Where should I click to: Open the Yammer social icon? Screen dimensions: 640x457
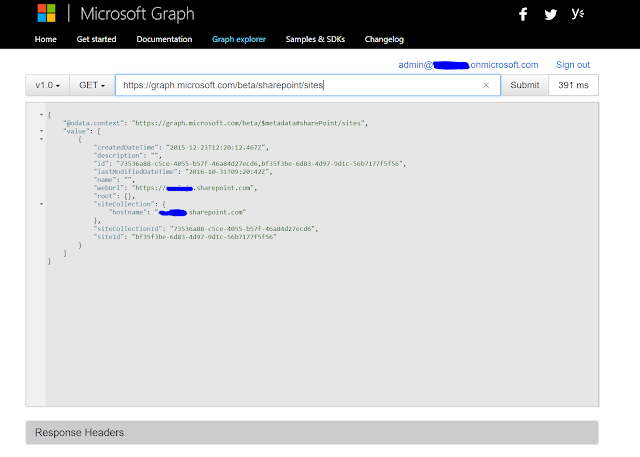click(578, 13)
